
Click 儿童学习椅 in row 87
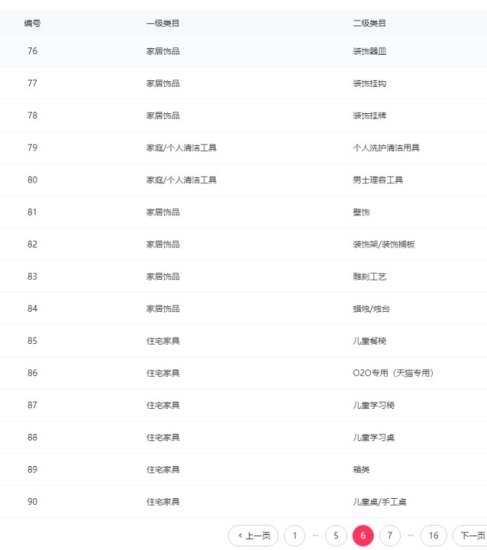pos(373,405)
